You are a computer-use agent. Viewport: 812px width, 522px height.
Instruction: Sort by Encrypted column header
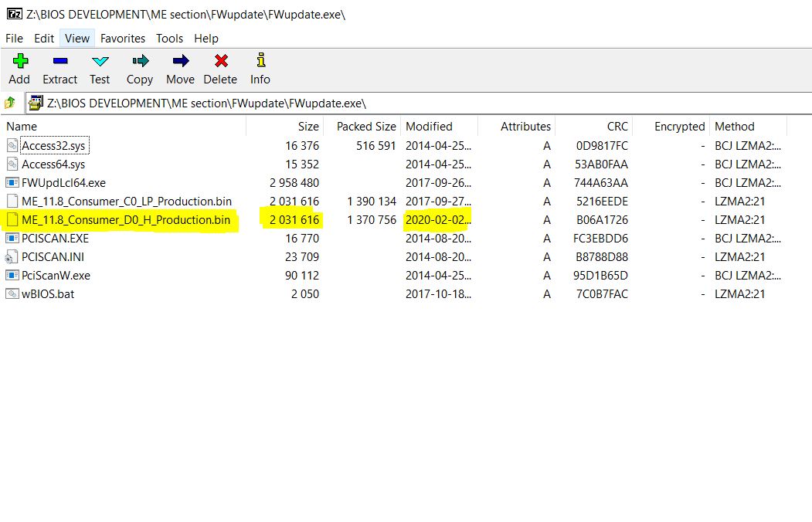(671, 126)
